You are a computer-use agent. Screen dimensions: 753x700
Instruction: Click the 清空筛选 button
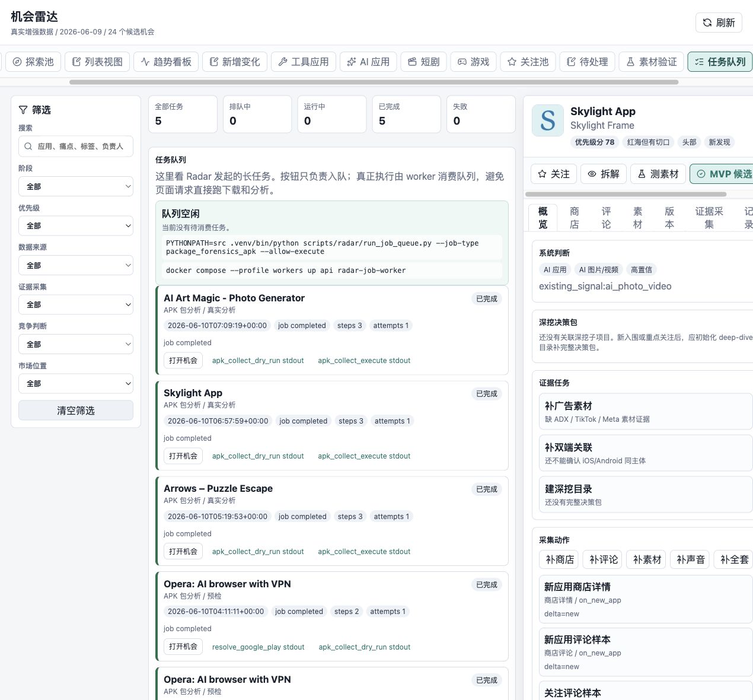pos(76,411)
